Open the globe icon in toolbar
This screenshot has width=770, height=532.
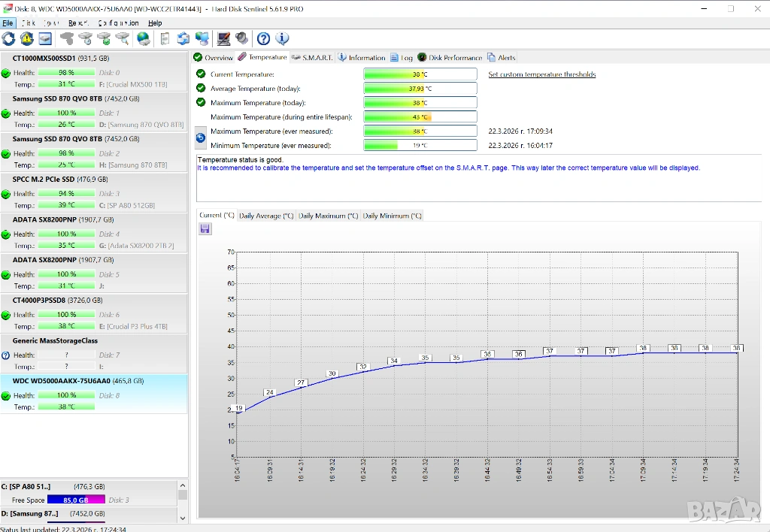point(143,38)
